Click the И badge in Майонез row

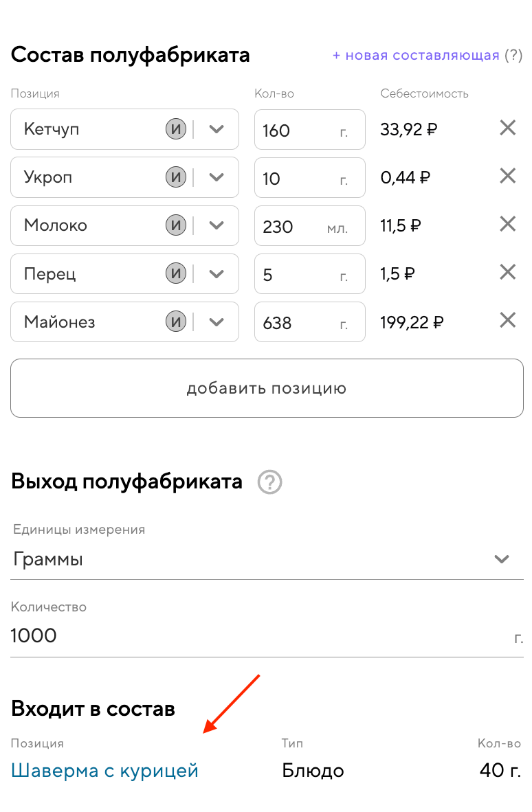pyautogui.click(x=177, y=322)
